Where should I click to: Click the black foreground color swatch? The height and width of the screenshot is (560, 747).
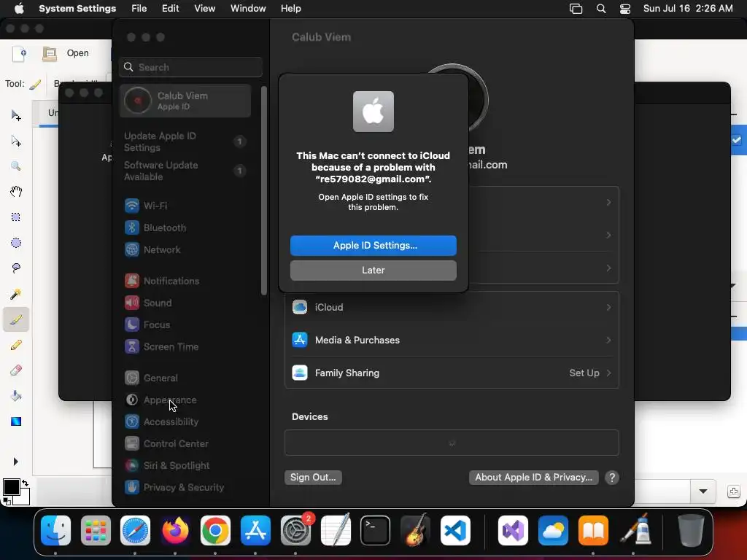[x=11, y=487]
